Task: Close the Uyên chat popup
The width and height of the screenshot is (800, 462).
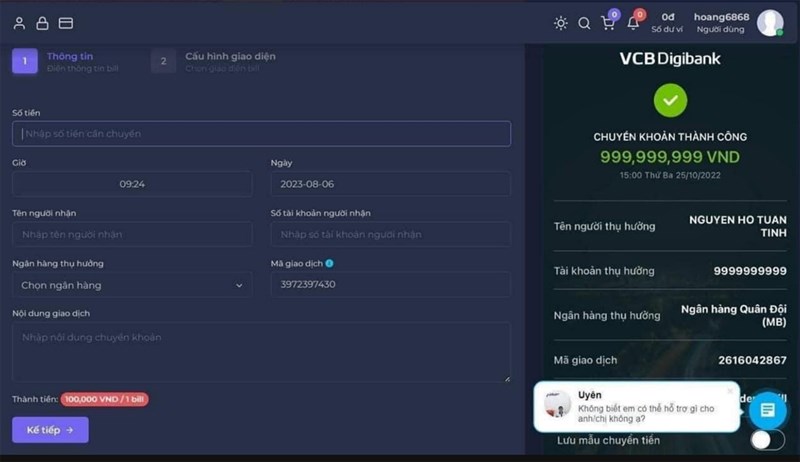Action: [x=730, y=391]
